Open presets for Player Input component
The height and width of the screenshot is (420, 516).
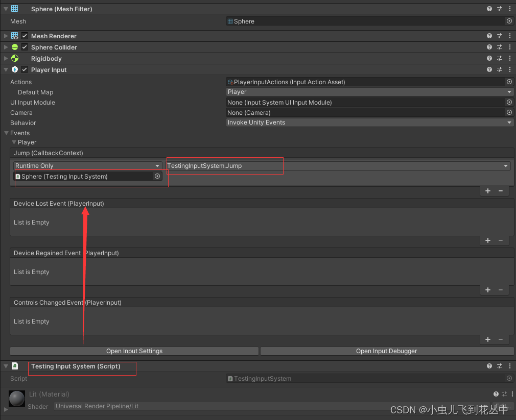(500, 69)
